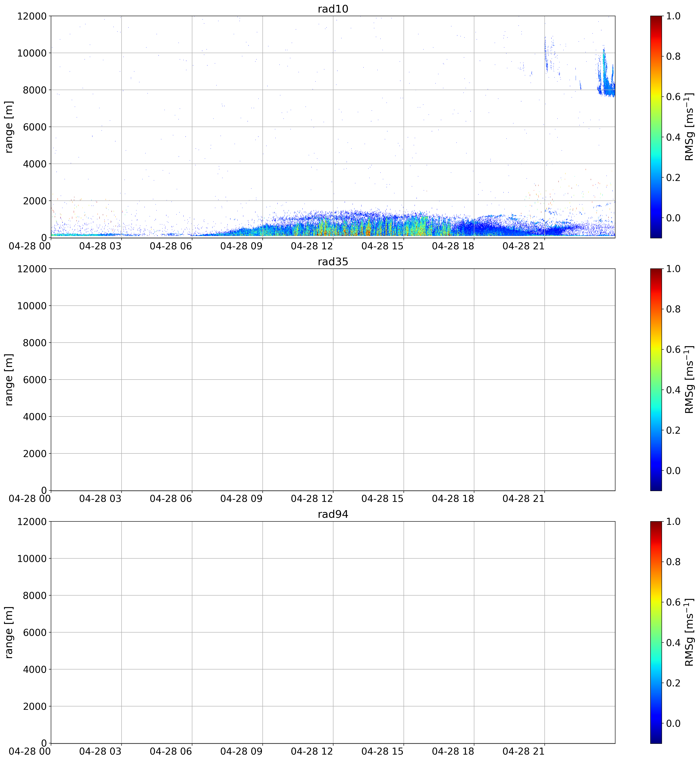Click the rad94 panel colorbar
Screen dimensions: 700x761
(x=656, y=632)
